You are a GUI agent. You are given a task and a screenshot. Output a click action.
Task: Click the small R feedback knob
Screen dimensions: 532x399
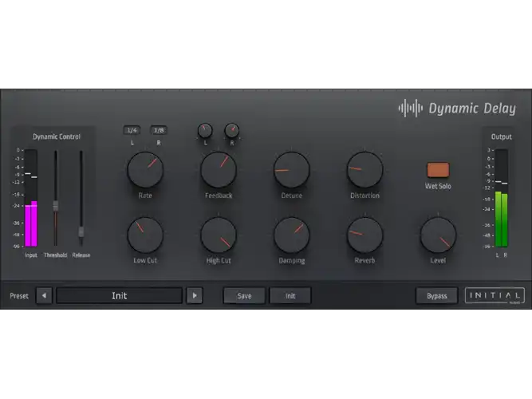(x=232, y=131)
